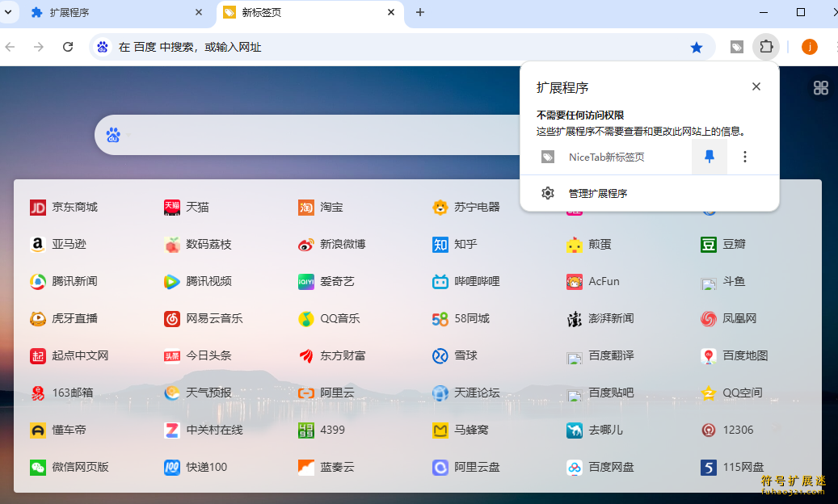
Task: Open the 亚马逊 Amazon icon
Action: [x=37, y=245]
